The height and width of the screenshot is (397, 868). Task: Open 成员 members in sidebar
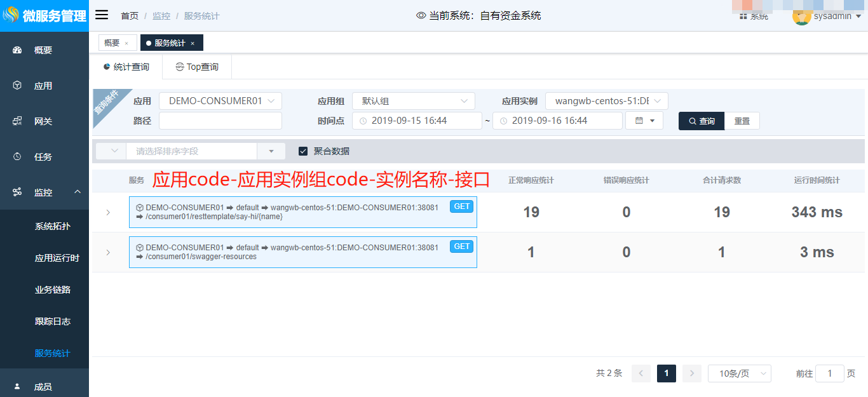point(43,387)
